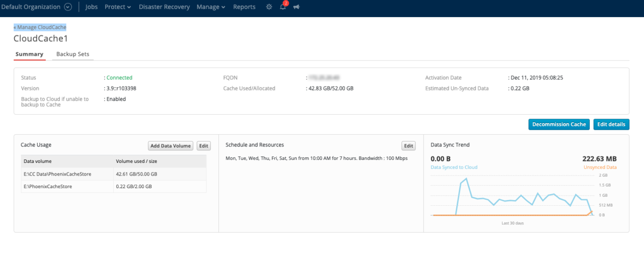644x254 pixels.
Task: Click the Decommission Cache button
Action: [x=558, y=124]
